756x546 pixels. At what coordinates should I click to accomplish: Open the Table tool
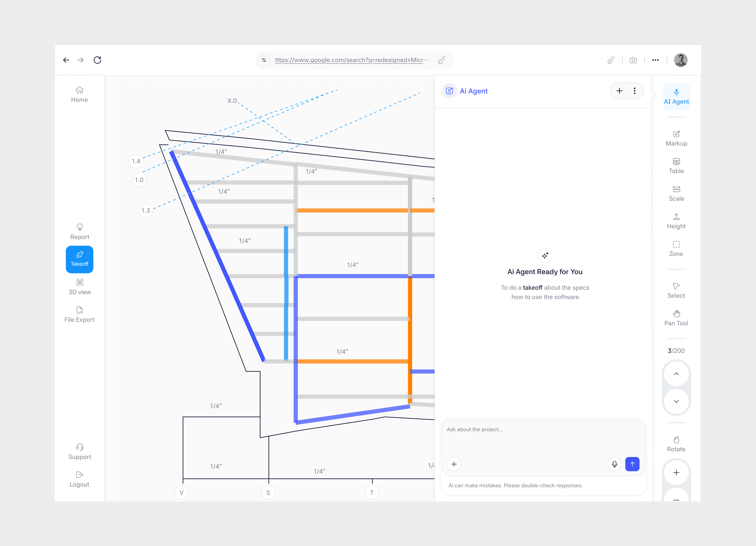tap(676, 166)
